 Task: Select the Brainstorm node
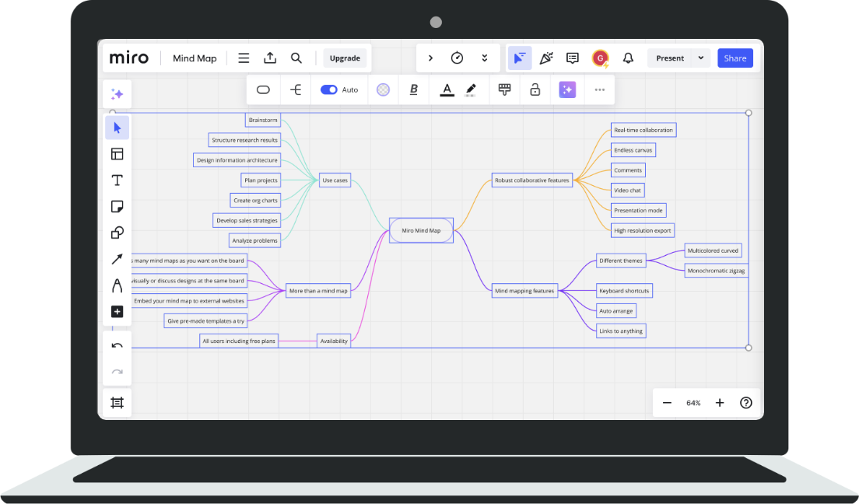click(x=263, y=120)
